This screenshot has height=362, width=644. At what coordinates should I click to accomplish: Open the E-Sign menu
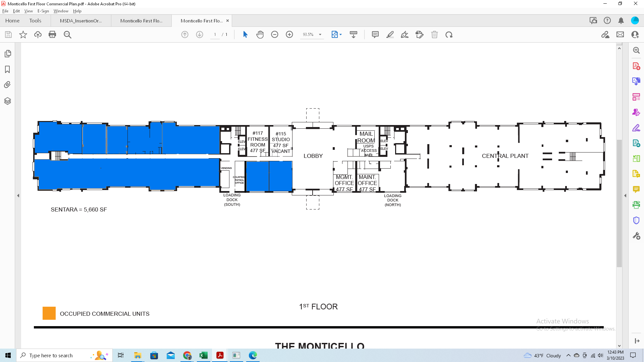pyautogui.click(x=43, y=11)
